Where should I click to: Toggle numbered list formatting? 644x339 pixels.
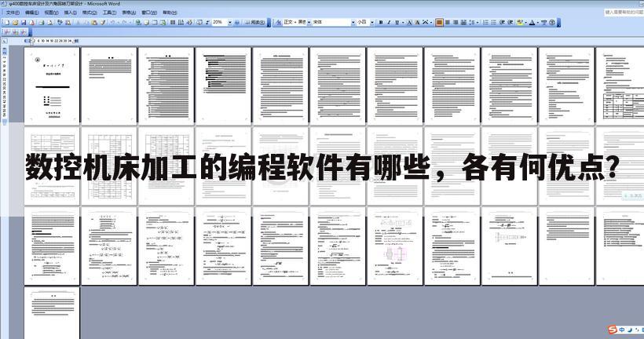point(486,22)
